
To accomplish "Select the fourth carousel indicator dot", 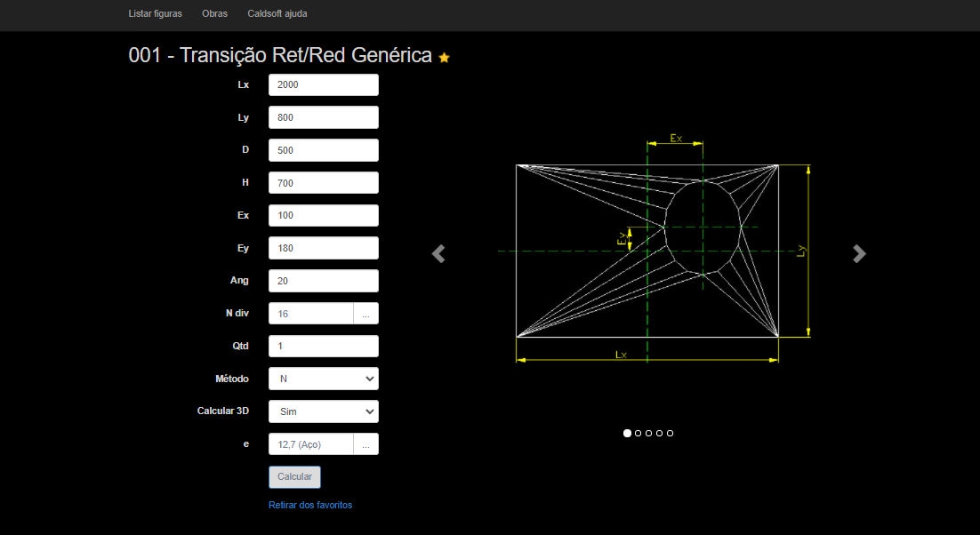I will (659, 434).
